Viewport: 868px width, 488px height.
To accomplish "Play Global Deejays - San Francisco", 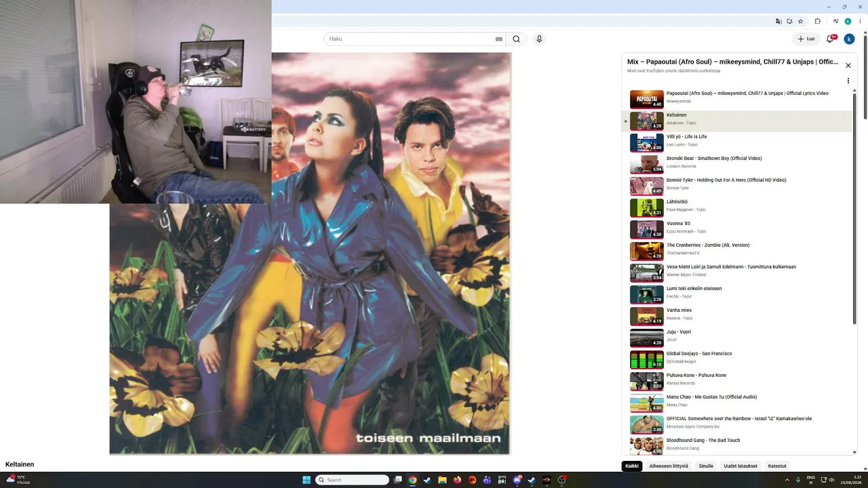I will pos(737,360).
